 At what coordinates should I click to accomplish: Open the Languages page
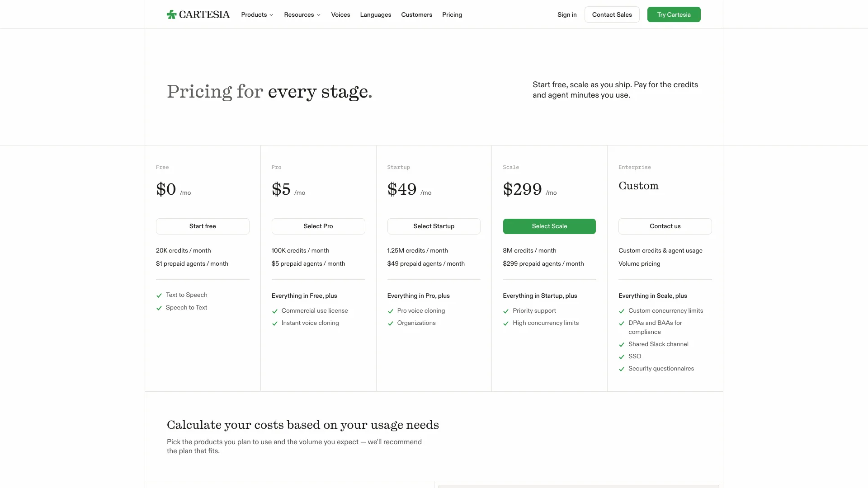tap(376, 14)
